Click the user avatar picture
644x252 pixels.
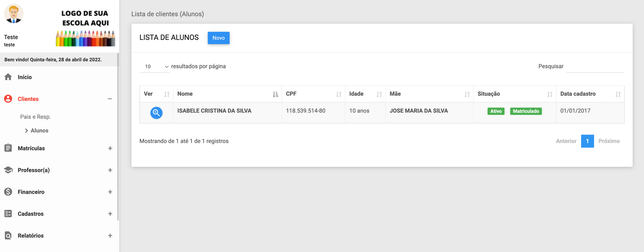[14, 14]
